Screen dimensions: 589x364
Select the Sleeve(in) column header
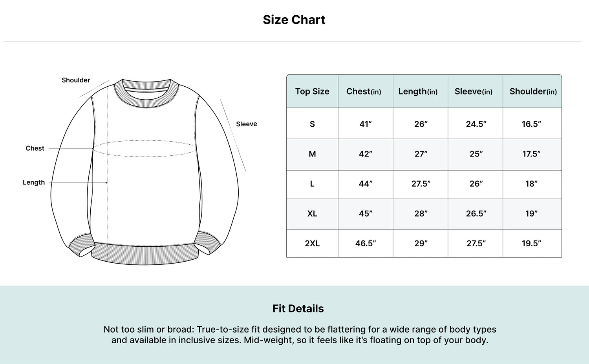[x=474, y=91]
